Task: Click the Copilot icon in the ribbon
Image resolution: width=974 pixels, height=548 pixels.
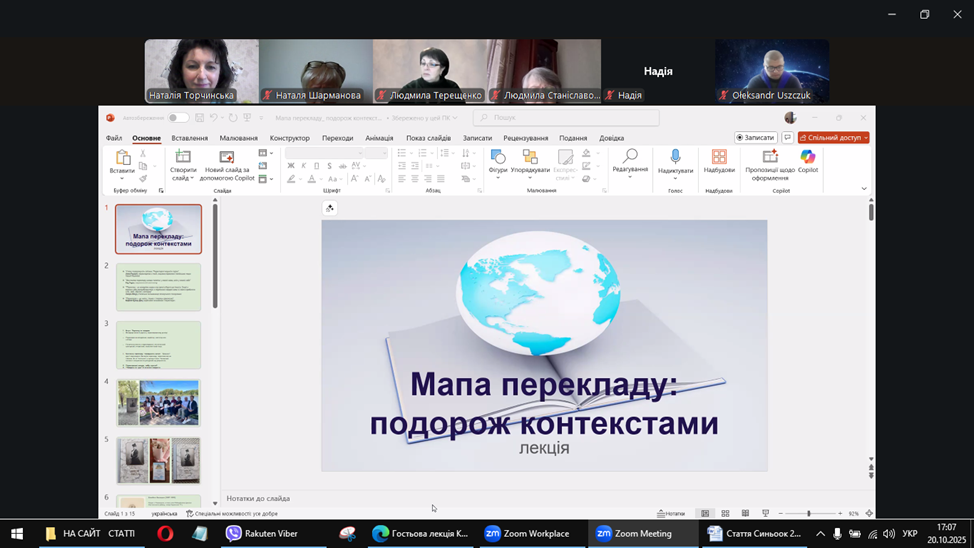Action: tap(807, 158)
